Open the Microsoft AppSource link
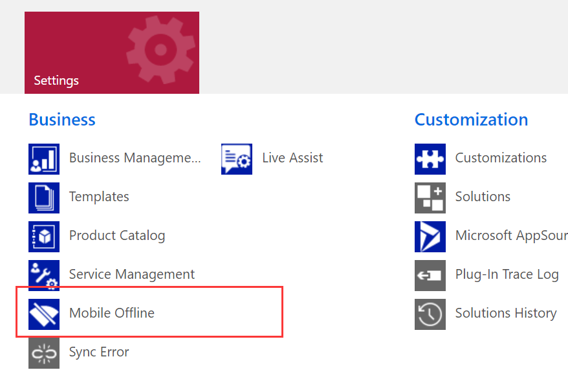This screenshot has width=568, height=392. point(512,235)
